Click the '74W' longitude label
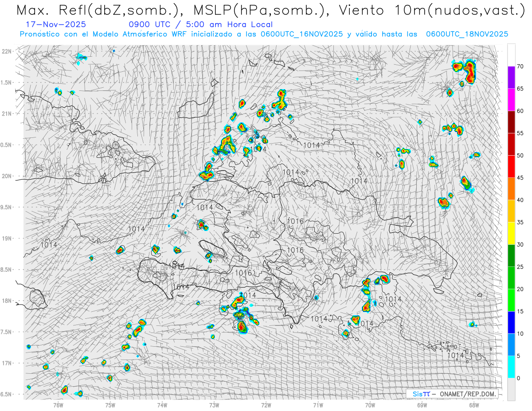 (162, 405)
